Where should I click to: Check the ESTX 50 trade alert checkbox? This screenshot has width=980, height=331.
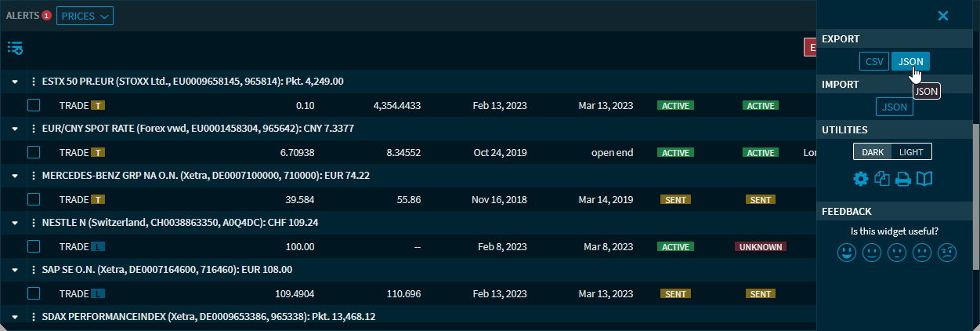34,105
